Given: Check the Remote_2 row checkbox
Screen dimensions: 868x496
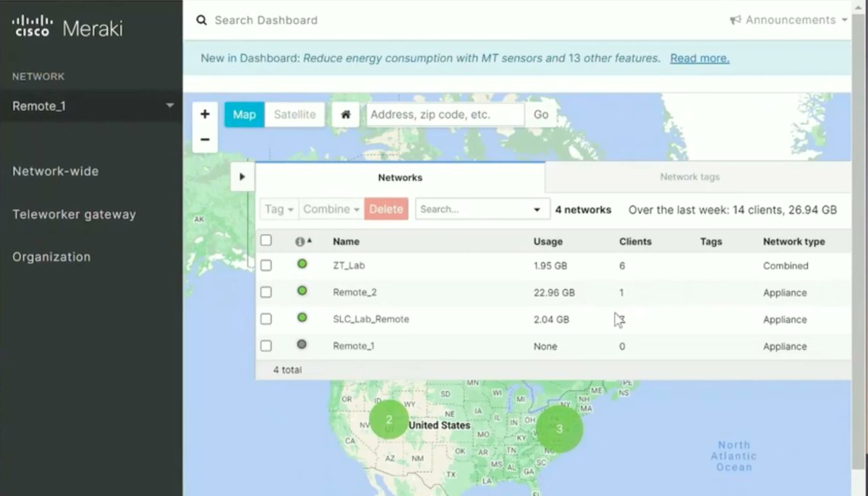Looking at the screenshot, I should click(x=266, y=292).
